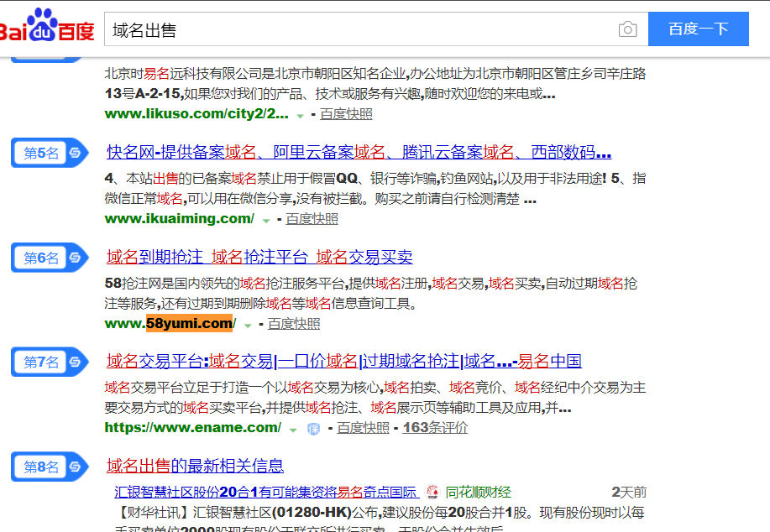Open 百度快照 for the ikuaiming.com result
770x532 pixels.
312,219
